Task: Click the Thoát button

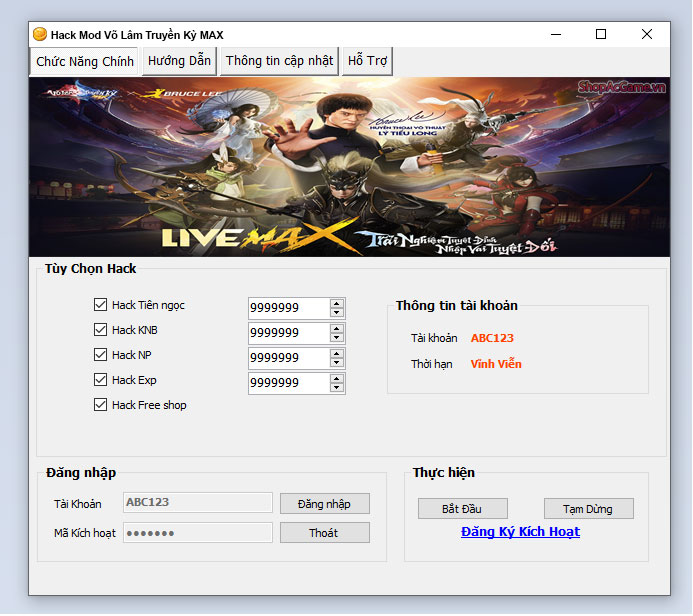Action: tap(324, 533)
